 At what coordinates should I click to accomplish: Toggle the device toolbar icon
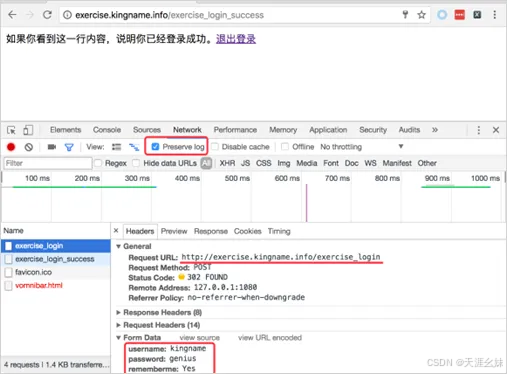28,130
